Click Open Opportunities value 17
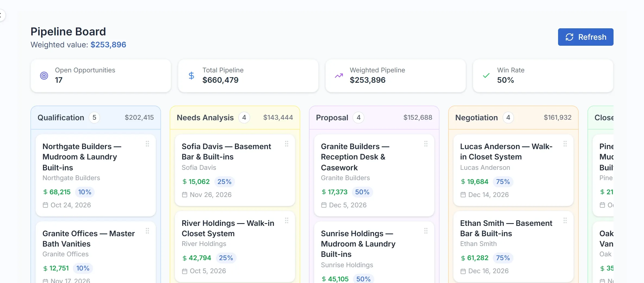Screen dimensions: 644x283 (59, 80)
